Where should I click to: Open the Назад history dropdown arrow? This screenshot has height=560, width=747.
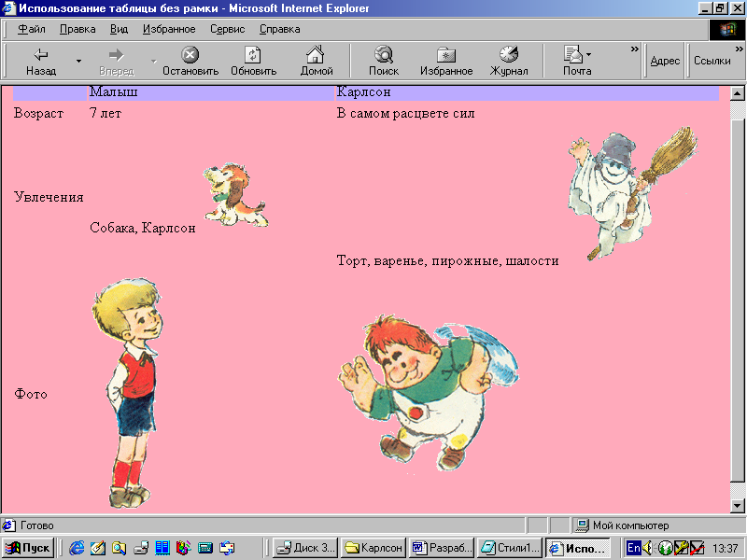point(78,61)
